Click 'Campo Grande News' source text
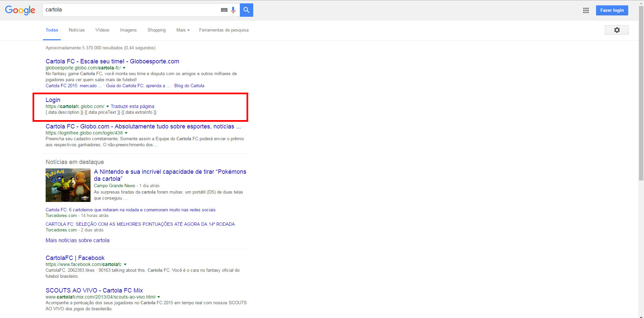The image size is (644, 318). pos(114,186)
